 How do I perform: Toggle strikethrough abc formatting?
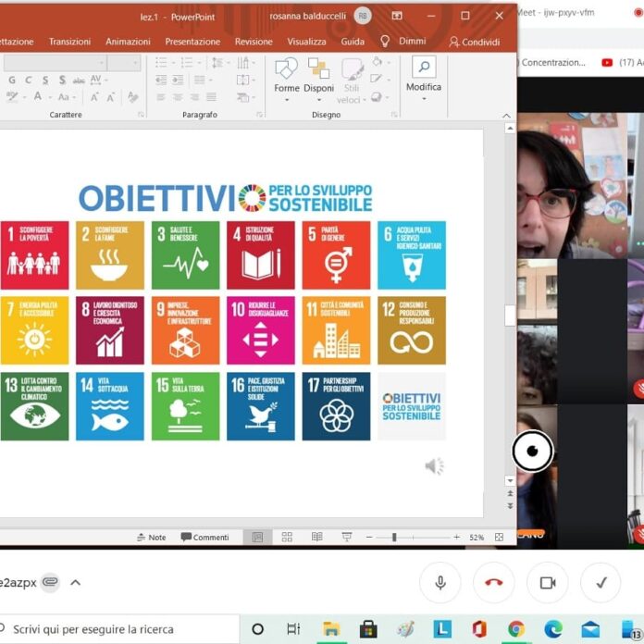[x=79, y=80]
